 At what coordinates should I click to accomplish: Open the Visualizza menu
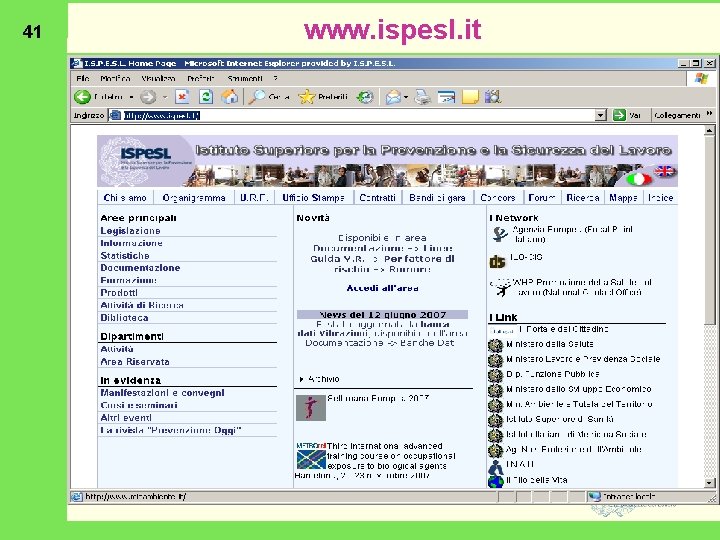pos(158,79)
